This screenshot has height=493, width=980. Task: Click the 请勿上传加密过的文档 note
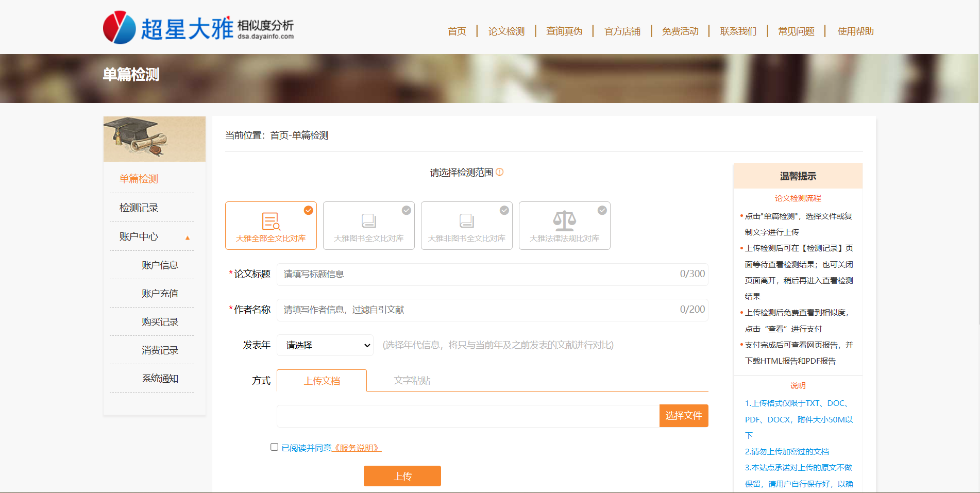pyautogui.click(x=787, y=452)
